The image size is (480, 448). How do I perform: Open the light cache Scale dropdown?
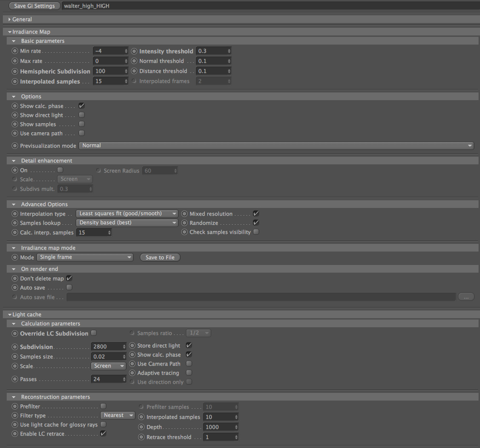click(x=108, y=366)
